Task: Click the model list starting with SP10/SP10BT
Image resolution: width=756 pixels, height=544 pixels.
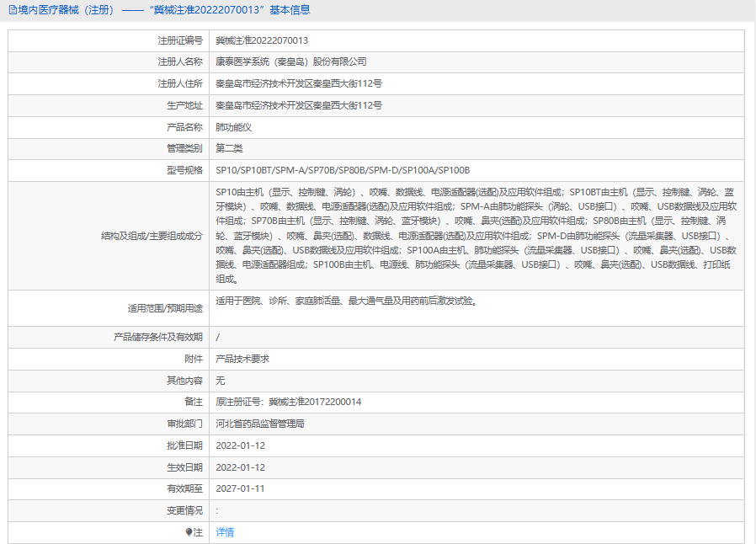Action: click(343, 170)
